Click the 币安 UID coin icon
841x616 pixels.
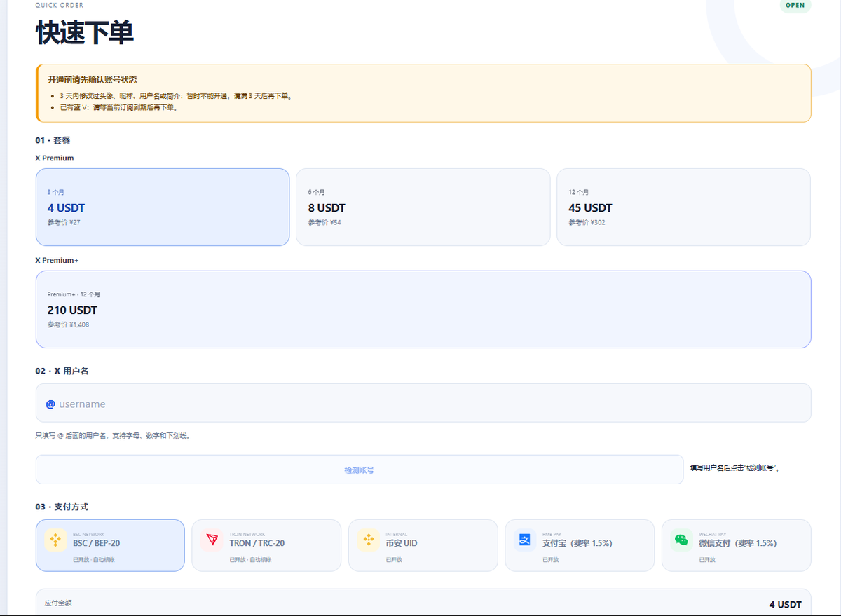368,540
